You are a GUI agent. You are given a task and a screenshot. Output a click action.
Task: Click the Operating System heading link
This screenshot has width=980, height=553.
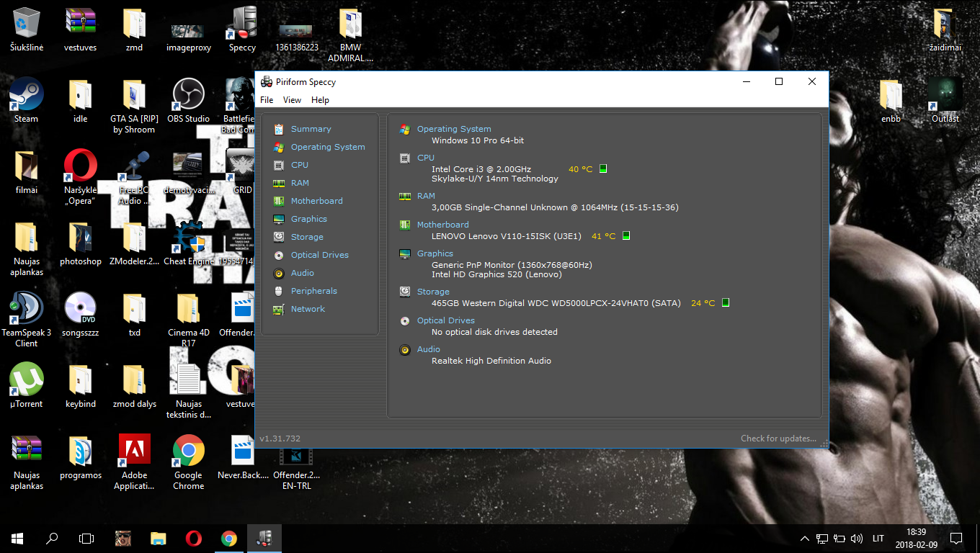tap(453, 129)
